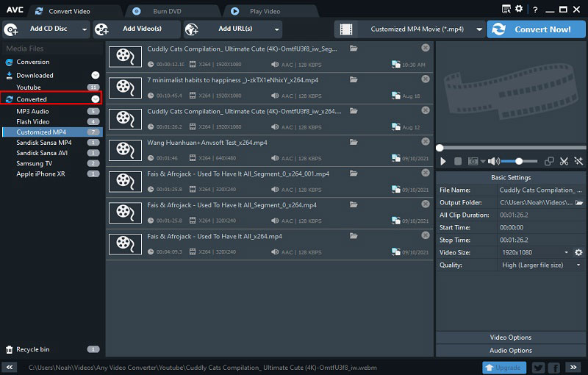
Task: Expand the Add URL(s) dropdown arrow
Action: pyautogui.click(x=277, y=29)
